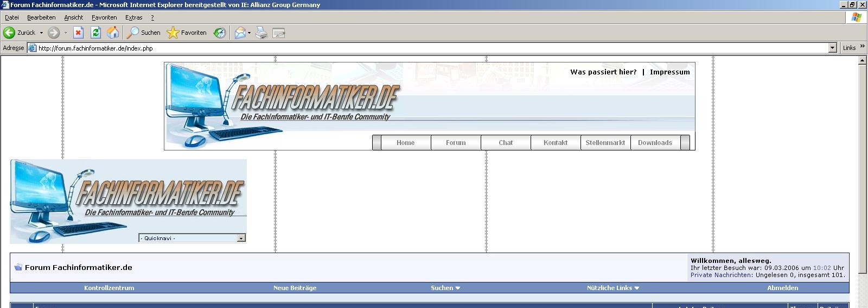This screenshot has height=308, width=868.
Task: Click the Zurück back arrow icon
Action: (9, 33)
